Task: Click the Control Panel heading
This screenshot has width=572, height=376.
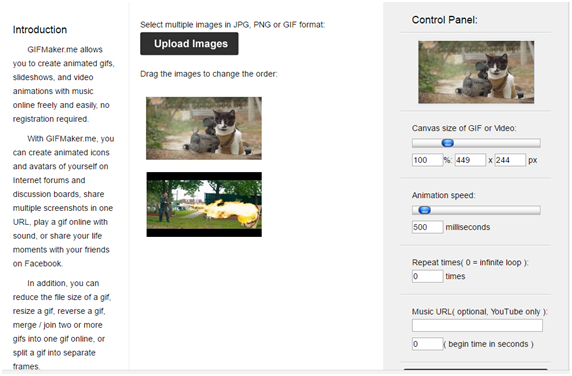Action: (444, 20)
